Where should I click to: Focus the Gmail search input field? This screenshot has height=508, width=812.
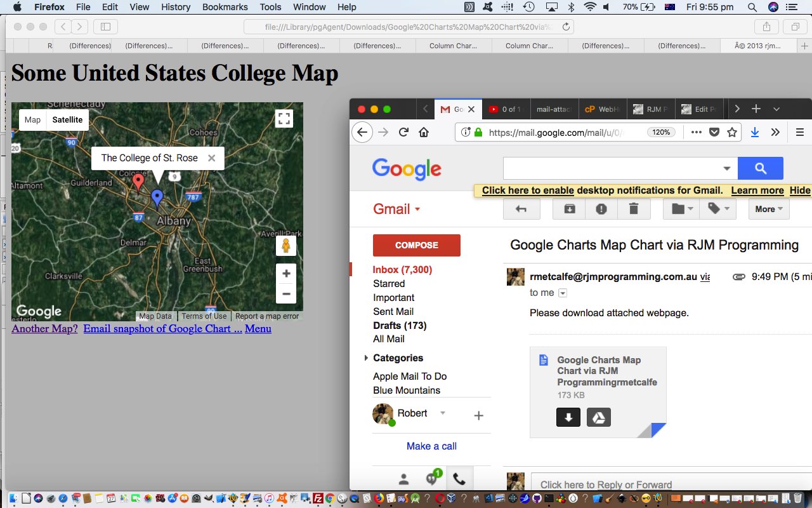pyautogui.click(x=612, y=168)
